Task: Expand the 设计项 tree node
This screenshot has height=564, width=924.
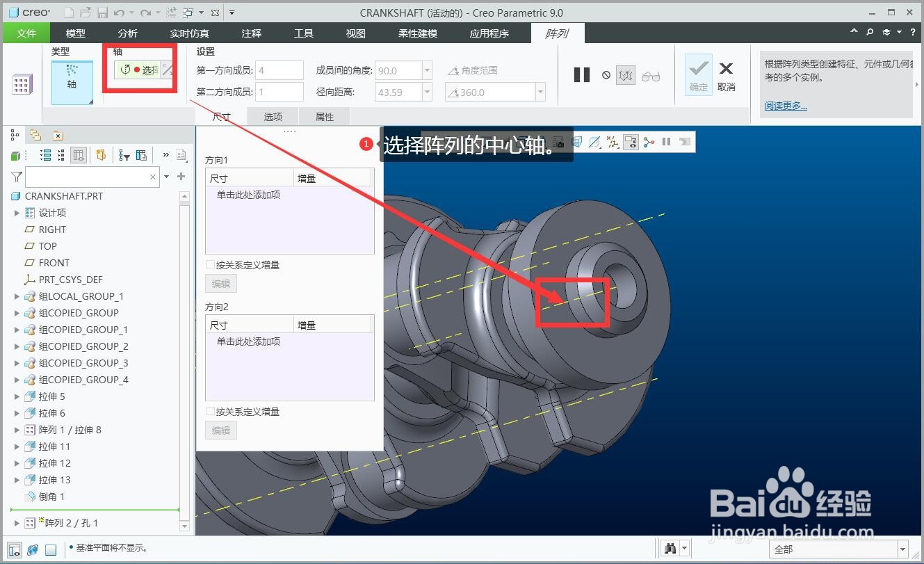Action: (x=17, y=213)
